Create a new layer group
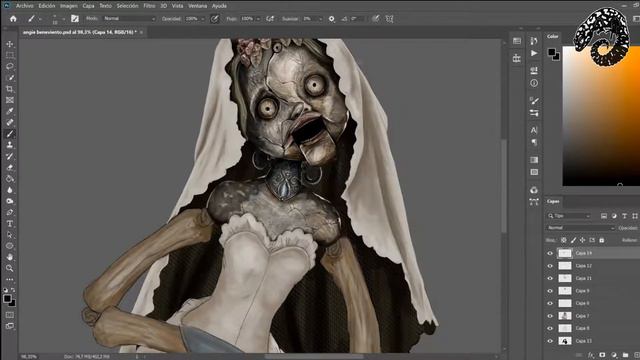 [625, 355]
